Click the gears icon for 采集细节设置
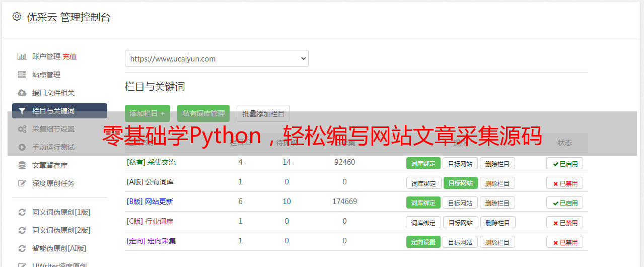This screenshot has height=267, width=644. click(22, 129)
